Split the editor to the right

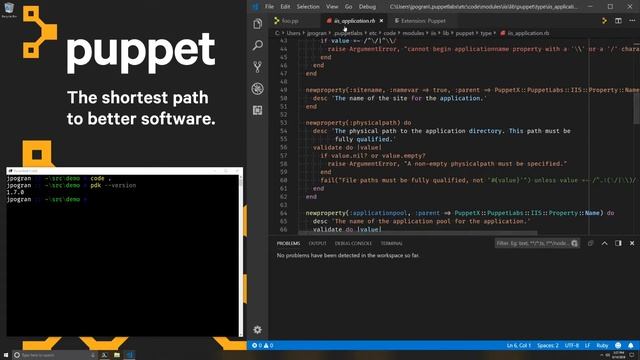click(x=618, y=21)
